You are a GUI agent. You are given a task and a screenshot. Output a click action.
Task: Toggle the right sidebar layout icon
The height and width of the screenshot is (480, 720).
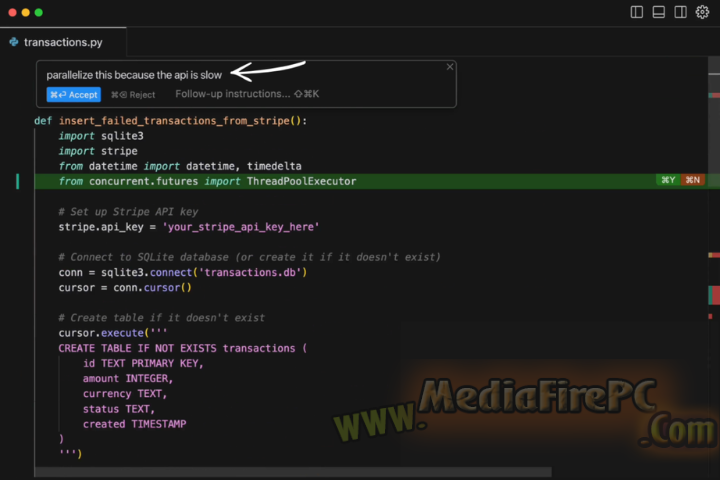(681, 12)
